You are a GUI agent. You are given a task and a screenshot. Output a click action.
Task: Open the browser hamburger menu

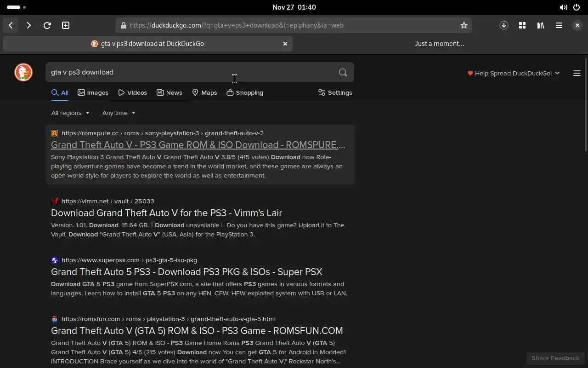[559, 25]
